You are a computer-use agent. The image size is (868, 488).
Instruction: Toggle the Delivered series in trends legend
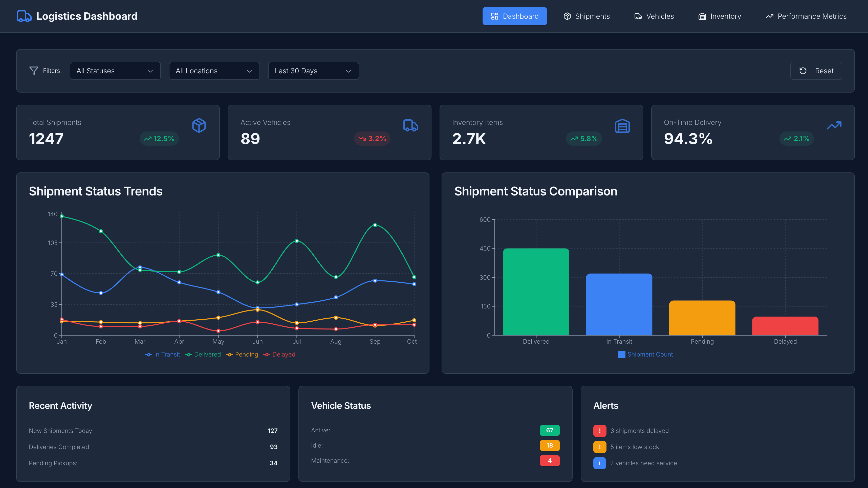[203, 354]
